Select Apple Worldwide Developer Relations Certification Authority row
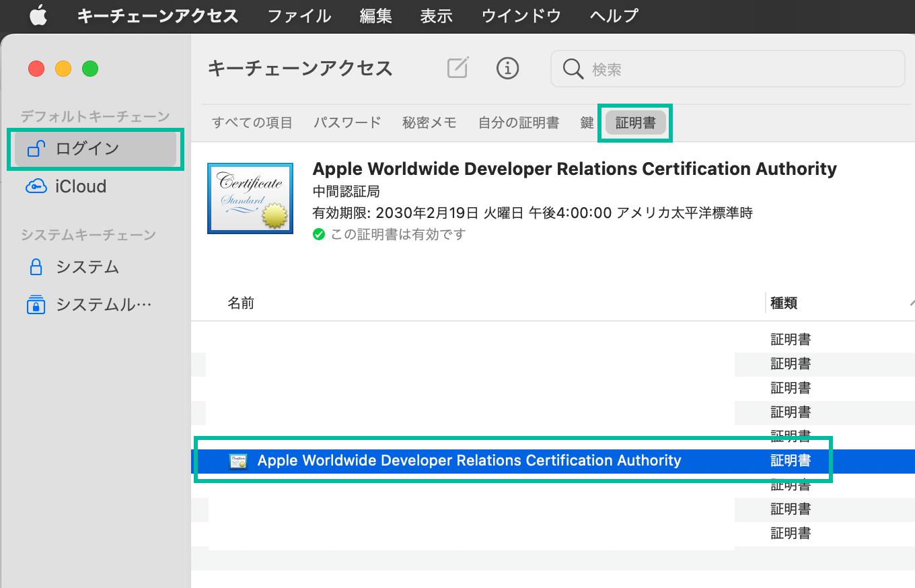 (553, 461)
